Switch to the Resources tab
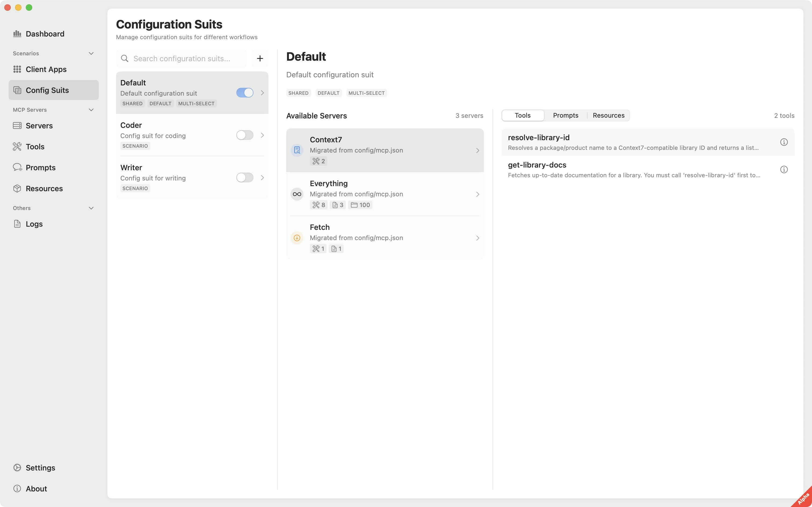The height and width of the screenshot is (507, 812). [x=608, y=115]
